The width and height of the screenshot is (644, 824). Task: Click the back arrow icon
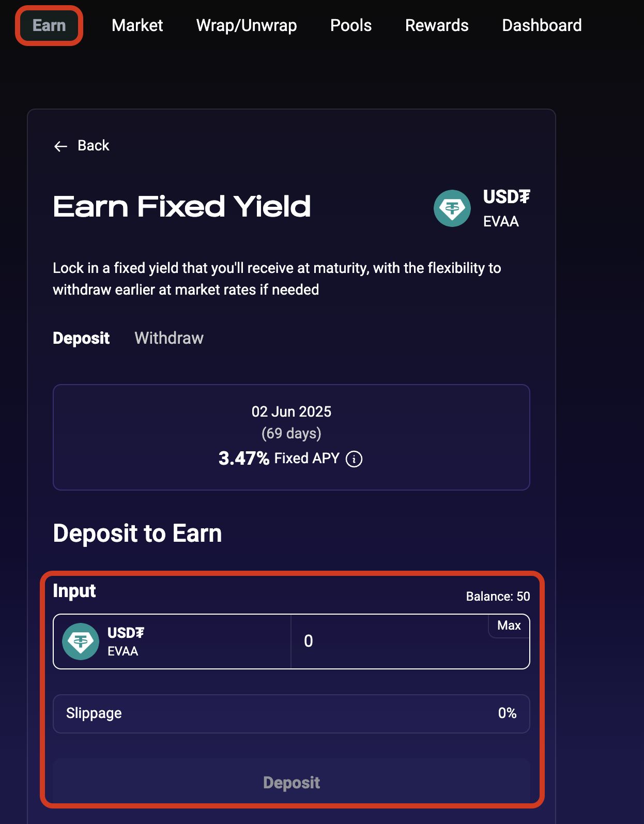click(x=60, y=146)
